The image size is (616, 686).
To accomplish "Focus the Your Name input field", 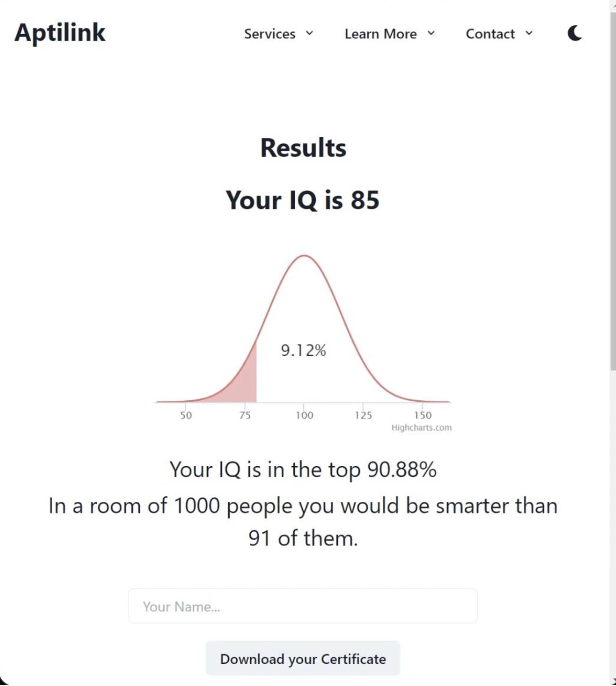I will (x=303, y=606).
